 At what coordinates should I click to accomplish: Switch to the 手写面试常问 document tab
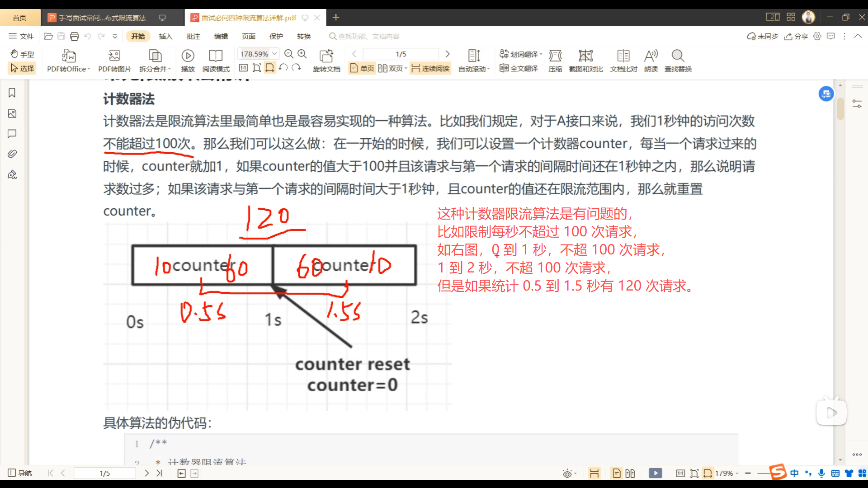tap(102, 18)
